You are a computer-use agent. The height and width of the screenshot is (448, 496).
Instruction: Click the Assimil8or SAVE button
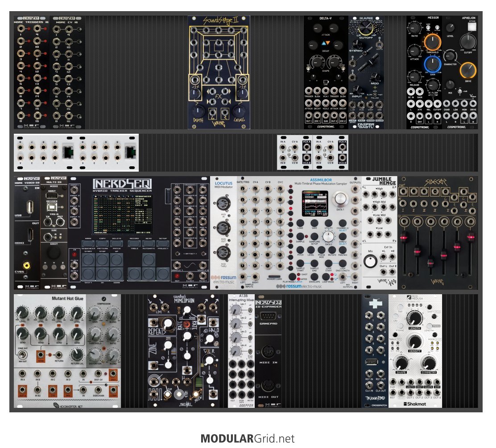coord(314,223)
